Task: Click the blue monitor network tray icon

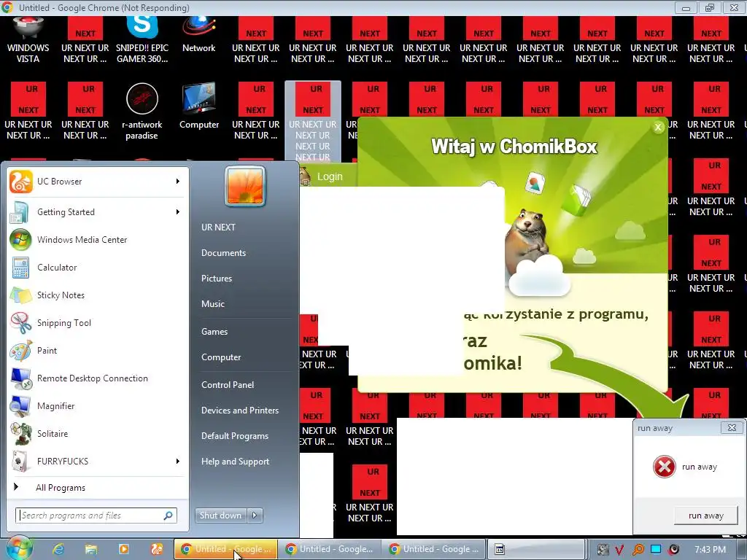Action: tap(656, 549)
